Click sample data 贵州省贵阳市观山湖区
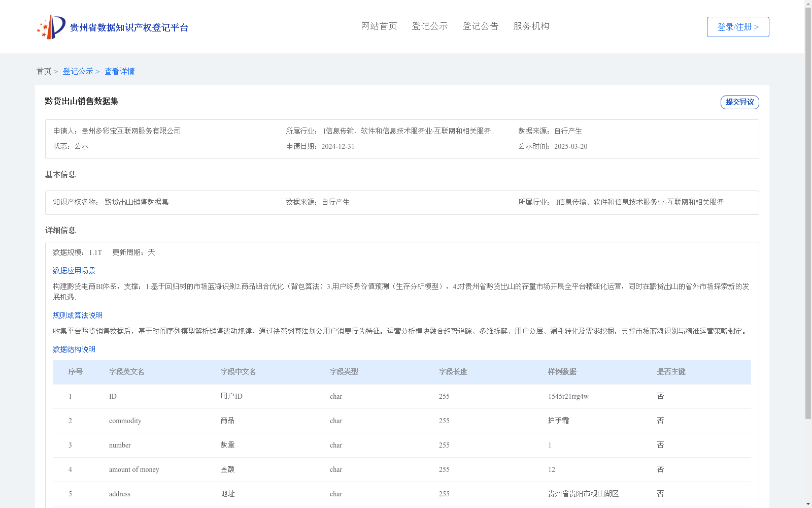The width and height of the screenshot is (812, 508). (584, 494)
